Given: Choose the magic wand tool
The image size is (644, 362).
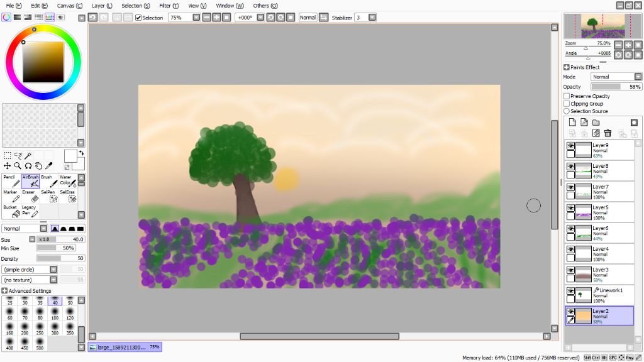Looking at the screenshot, I should pyautogui.click(x=28, y=156).
